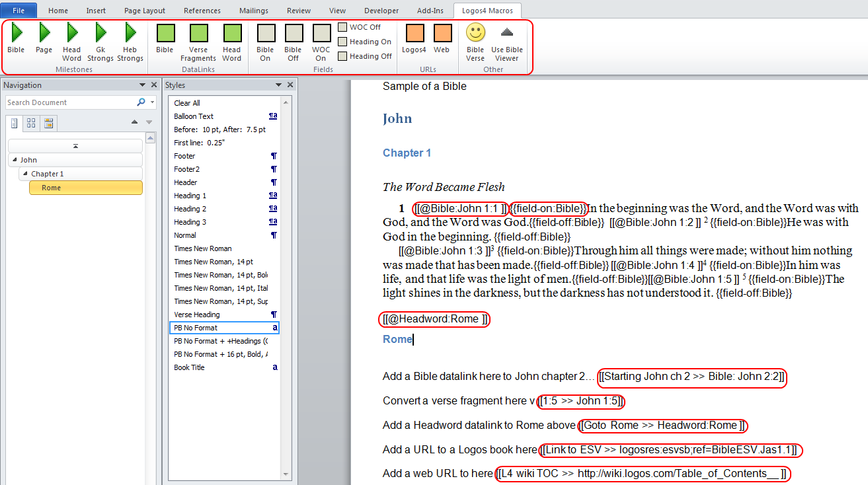This screenshot has height=485, width=868.
Task: Insert the Bible Off field
Action: click(x=293, y=42)
